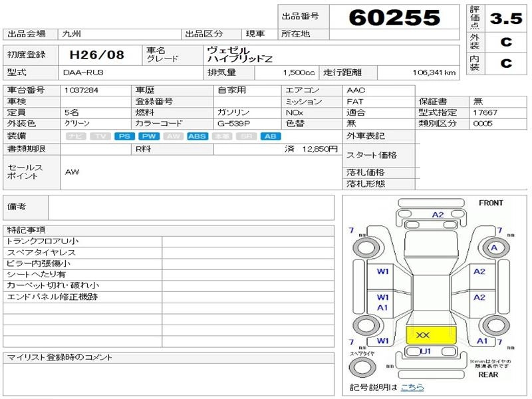Image resolution: width=532 pixels, height=399 pixels.
Task: Click the note シートへたり有
Action: tap(36, 274)
